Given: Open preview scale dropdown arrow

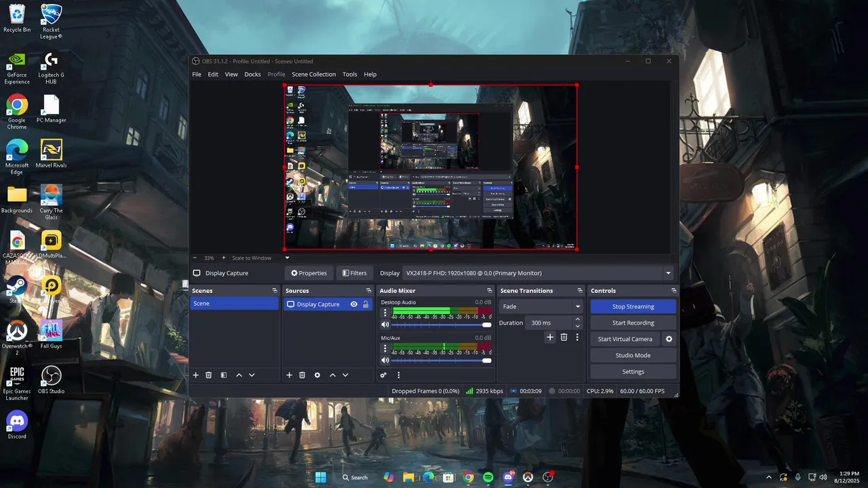Looking at the screenshot, I should 287,258.
